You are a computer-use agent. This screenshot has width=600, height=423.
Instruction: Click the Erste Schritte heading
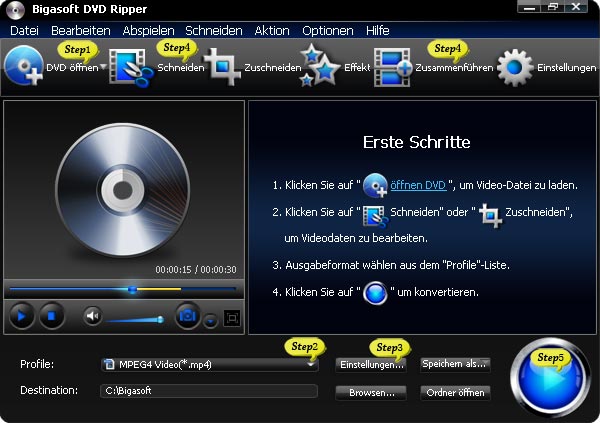(x=416, y=142)
